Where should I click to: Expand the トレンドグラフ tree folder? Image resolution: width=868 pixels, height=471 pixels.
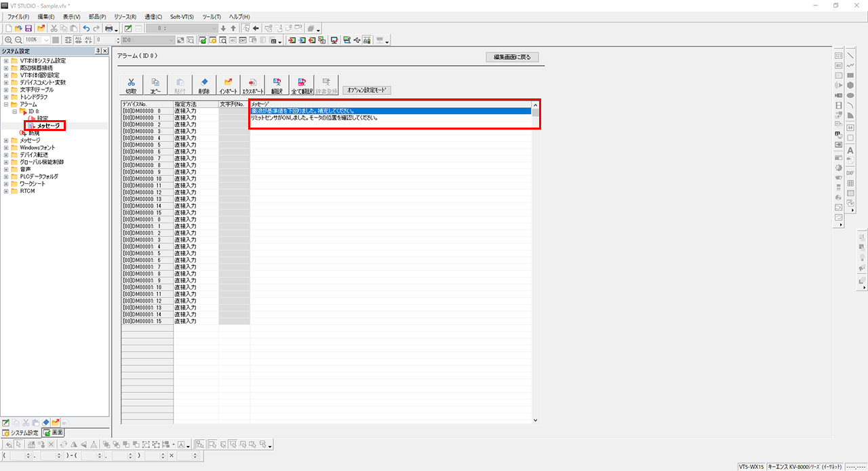[x=6, y=97]
